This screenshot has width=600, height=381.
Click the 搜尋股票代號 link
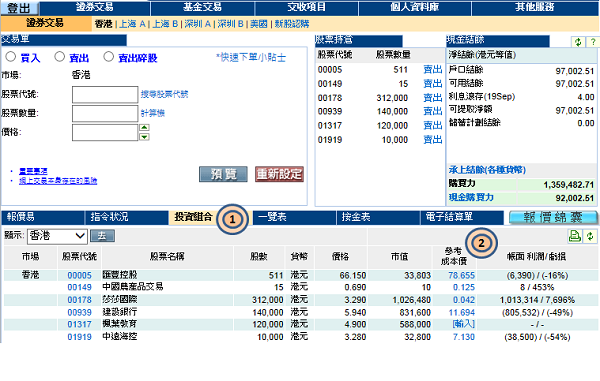[x=165, y=94]
